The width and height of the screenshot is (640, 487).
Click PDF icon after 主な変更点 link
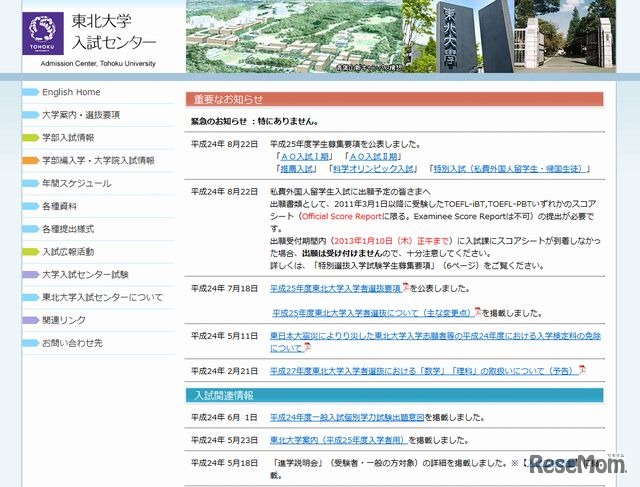478,312
